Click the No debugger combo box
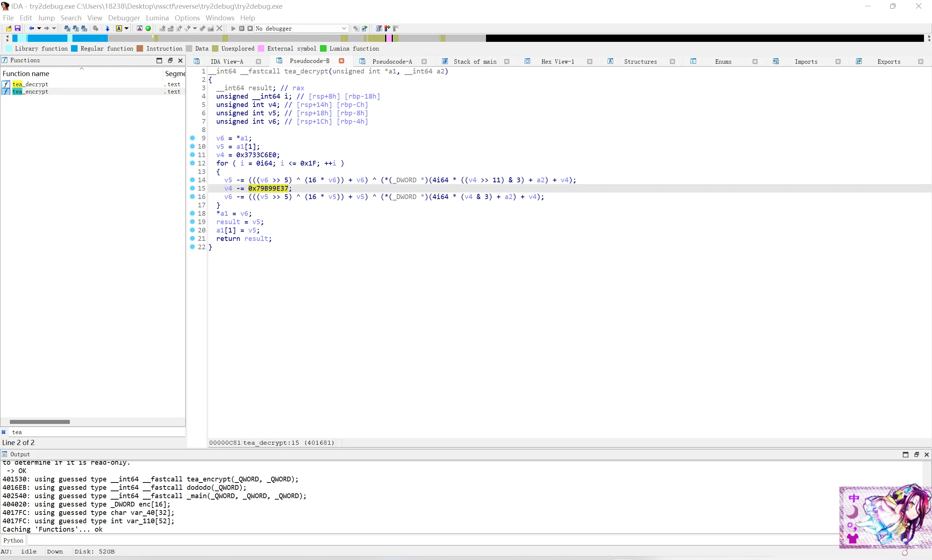Viewport: 932px width, 560px height. tap(299, 28)
